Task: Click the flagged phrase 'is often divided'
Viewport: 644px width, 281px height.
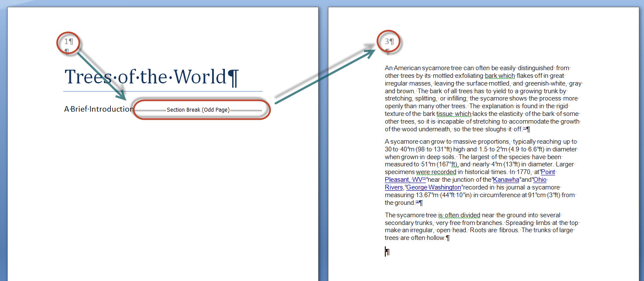Action: (459, 215)
